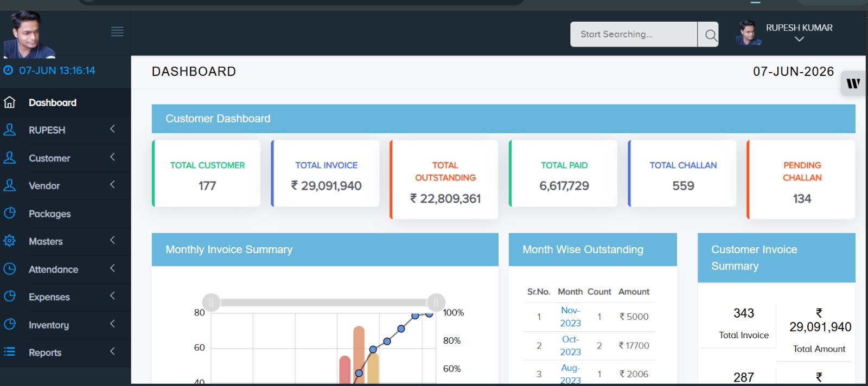This screenshot has width=868, height=386.
Task: Expand the Expenses submenu chevron
Action: tap(112, 296)
